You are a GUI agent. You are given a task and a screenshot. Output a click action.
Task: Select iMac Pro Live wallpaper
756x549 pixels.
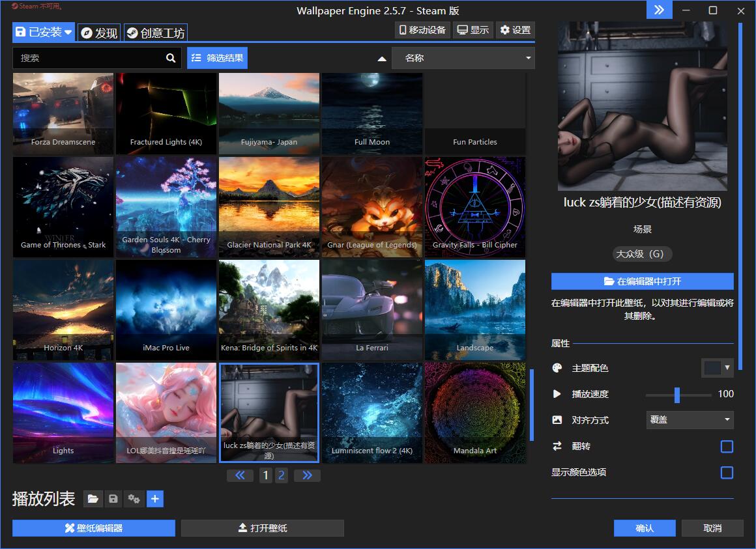(x=166, y=310)
